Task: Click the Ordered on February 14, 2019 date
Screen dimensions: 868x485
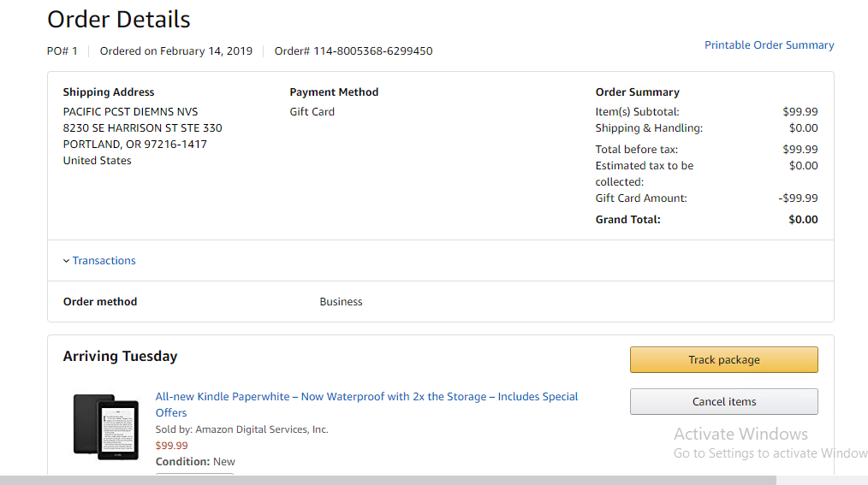Action: point(176,51)
